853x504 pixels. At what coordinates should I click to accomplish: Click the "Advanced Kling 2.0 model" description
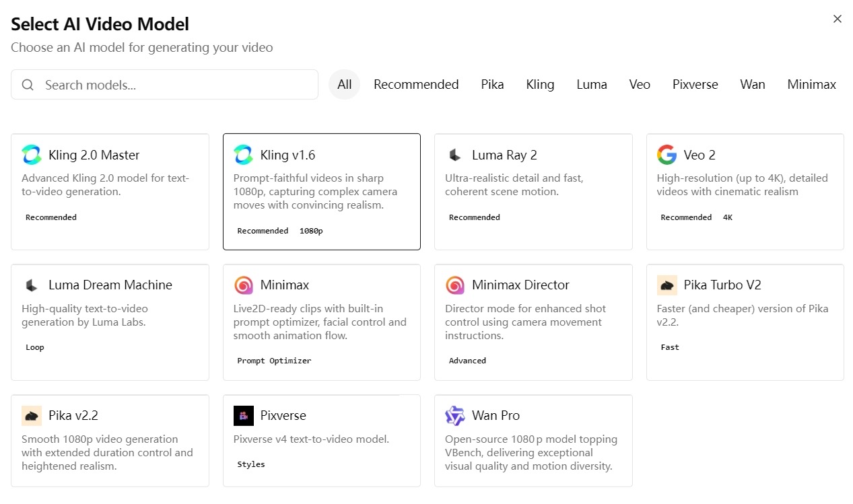coord(106,185)
